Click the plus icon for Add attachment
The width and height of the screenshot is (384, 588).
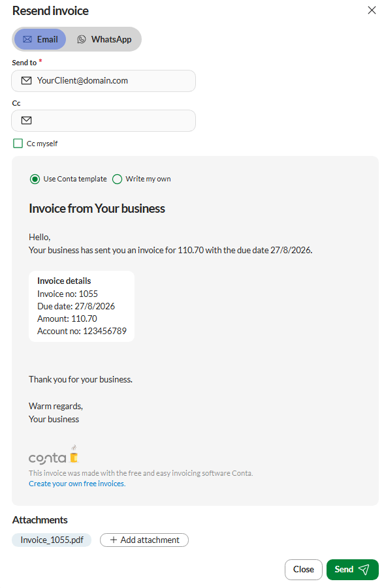pos(114,540)
